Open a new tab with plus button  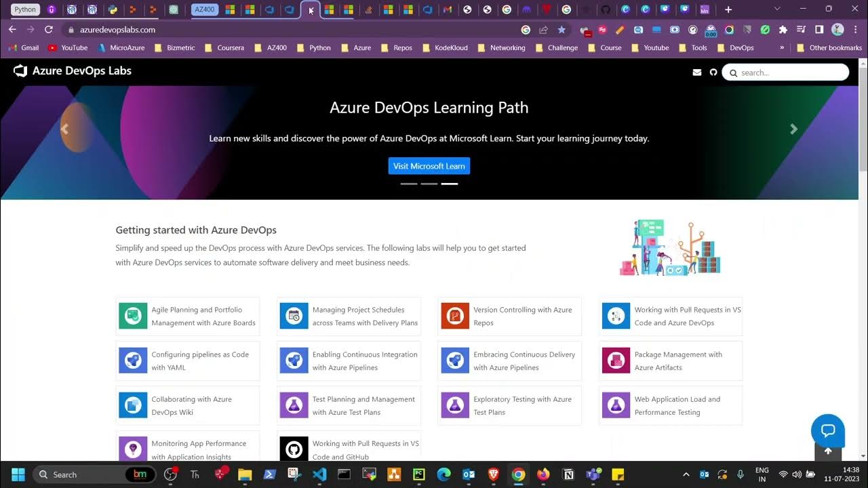point(728,9)
